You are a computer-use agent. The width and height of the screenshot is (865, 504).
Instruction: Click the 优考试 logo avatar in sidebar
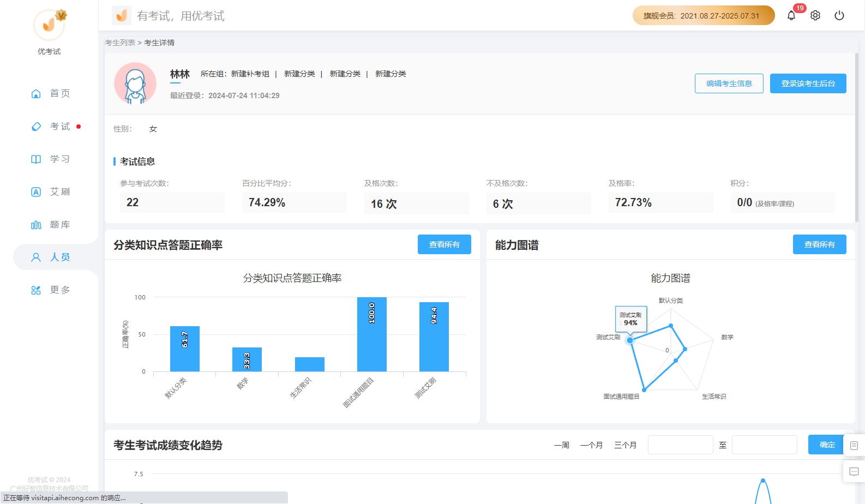[49, 25]
